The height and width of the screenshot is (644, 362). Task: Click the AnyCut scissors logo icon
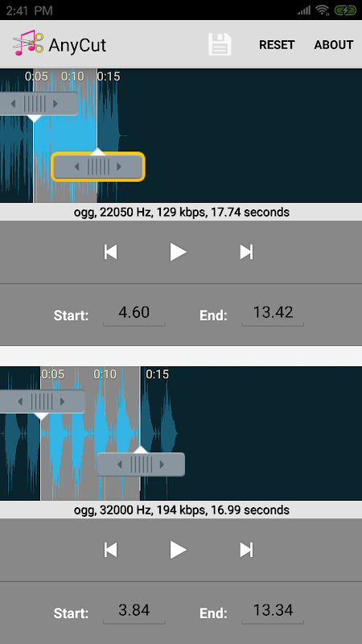[x=28, y=43]
